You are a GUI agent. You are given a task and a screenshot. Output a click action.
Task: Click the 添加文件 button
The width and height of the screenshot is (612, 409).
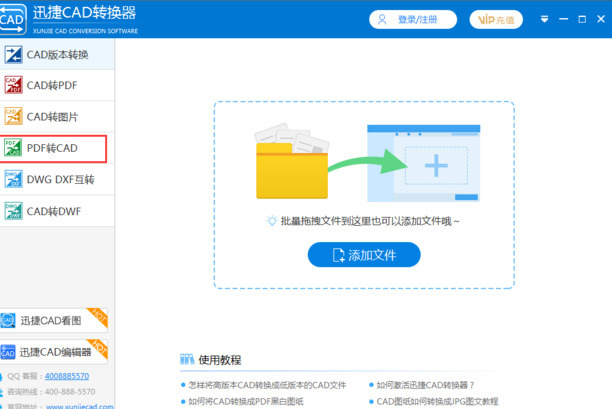364,254
